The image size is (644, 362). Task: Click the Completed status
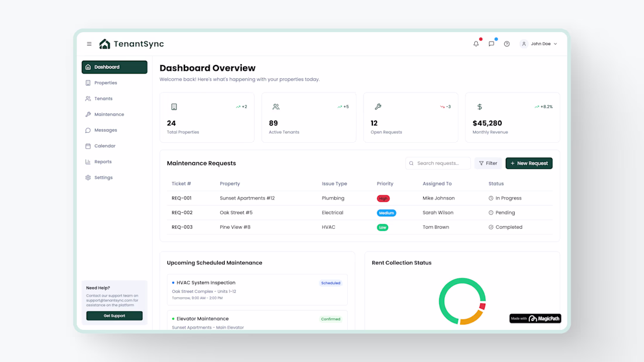[506, 227]
